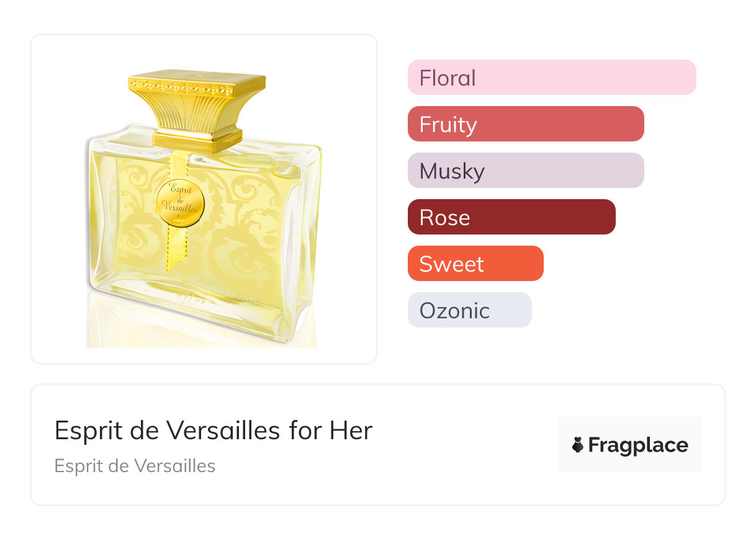Select the Ozonic accord bar
This screenshot has height=536, width=756.
(469, 310)
